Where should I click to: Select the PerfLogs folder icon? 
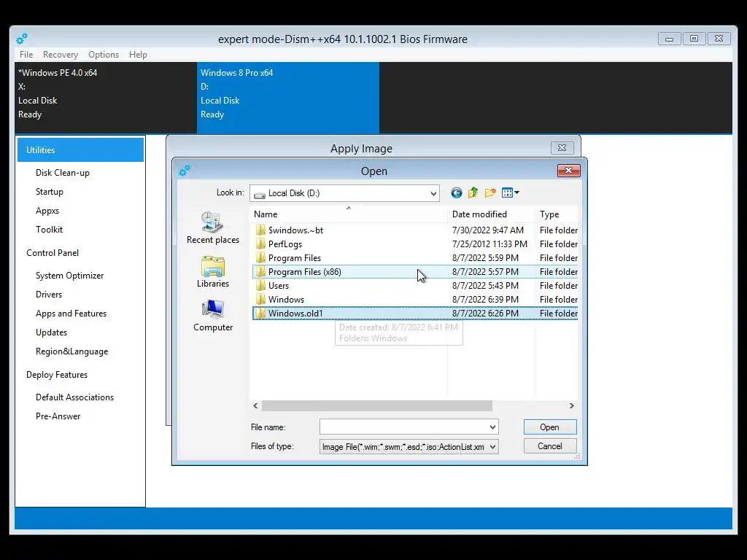(260, 244)
